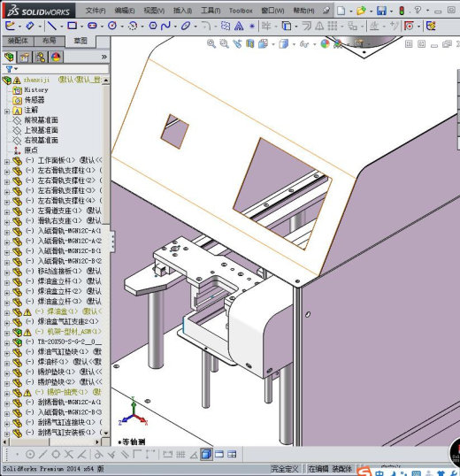Expand the 注解 annotations folder
The height and width of the screenshot is (476, 460).
(x=7, y=111)
